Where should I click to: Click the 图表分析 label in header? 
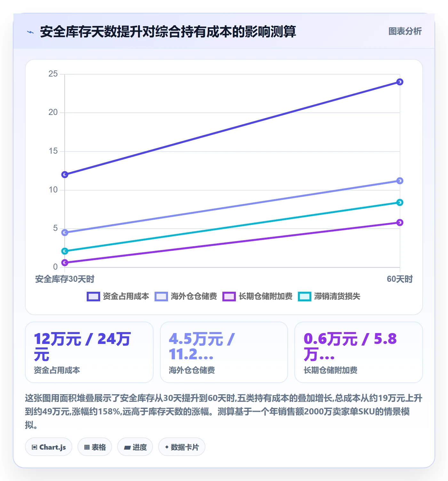pos(405,31)
